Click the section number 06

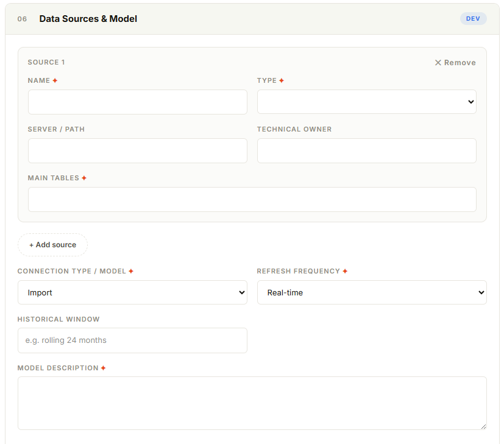point(22,19)
